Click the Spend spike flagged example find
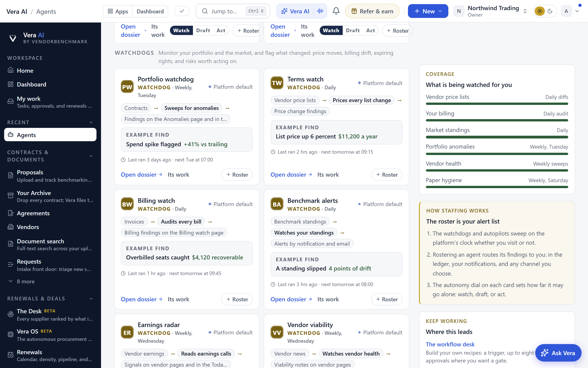 click(187, 140)
